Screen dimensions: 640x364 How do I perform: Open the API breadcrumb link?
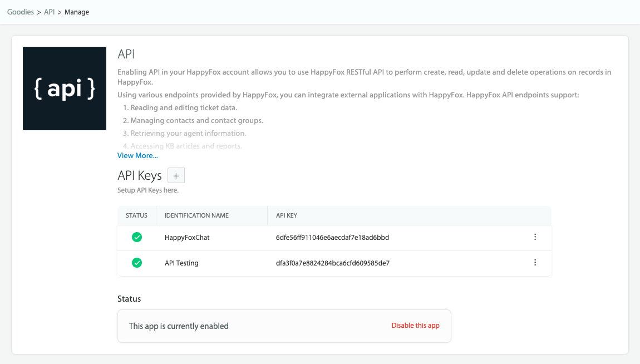click(x=50, y=12)
